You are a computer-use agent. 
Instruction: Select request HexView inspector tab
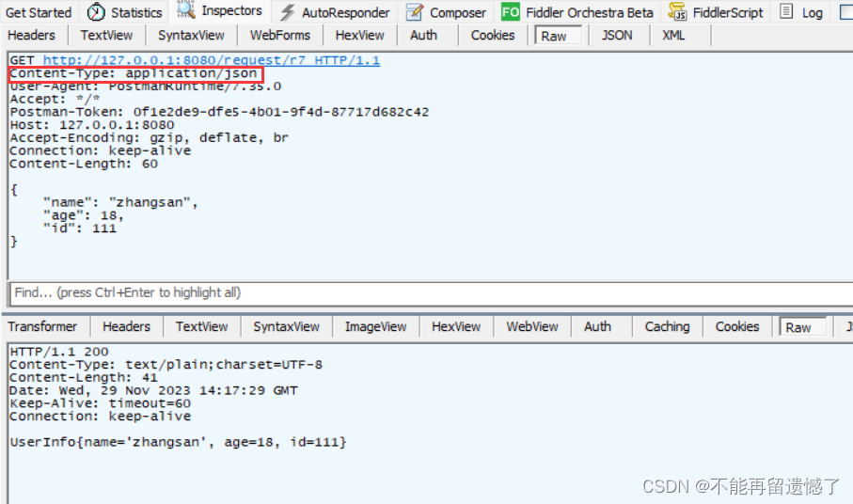pos(359,36)
